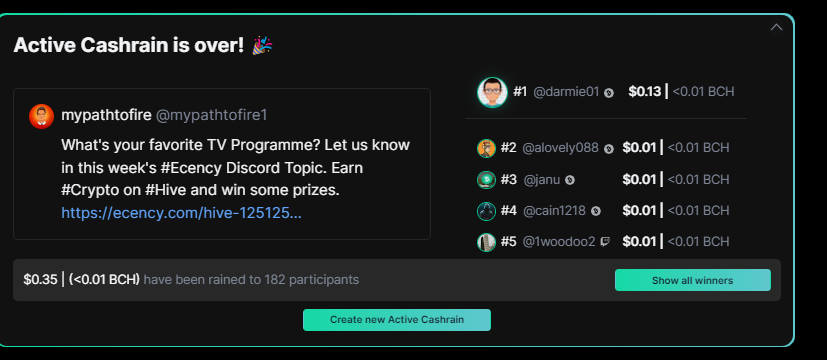This screenshot has width=827, height=360.
Task: Open @mypathtofire1 handle in tweet
Action: 211,115
